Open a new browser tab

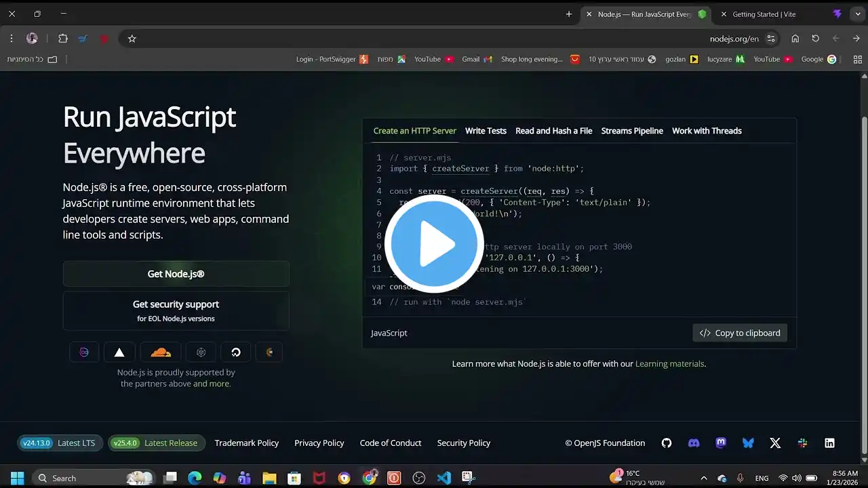[x=569, y=14]
